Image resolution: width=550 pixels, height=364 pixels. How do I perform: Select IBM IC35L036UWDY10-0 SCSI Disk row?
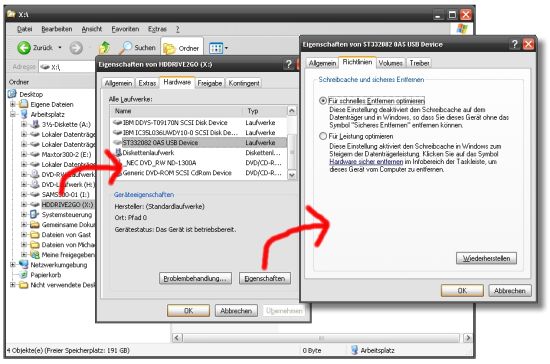pos(199,133)
